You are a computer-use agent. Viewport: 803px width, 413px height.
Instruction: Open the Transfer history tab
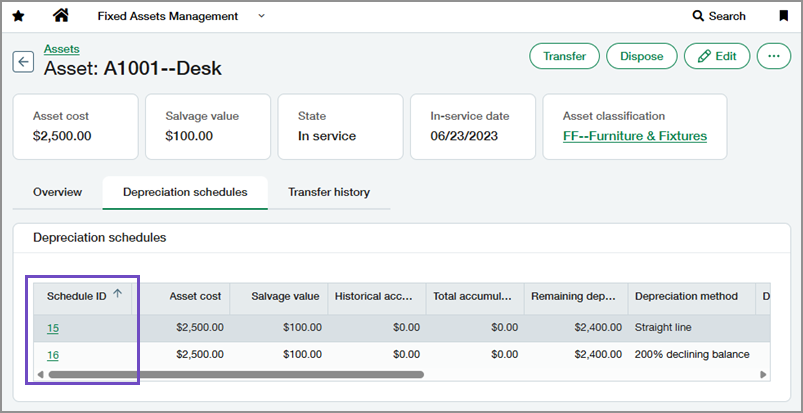click(328, 192)
